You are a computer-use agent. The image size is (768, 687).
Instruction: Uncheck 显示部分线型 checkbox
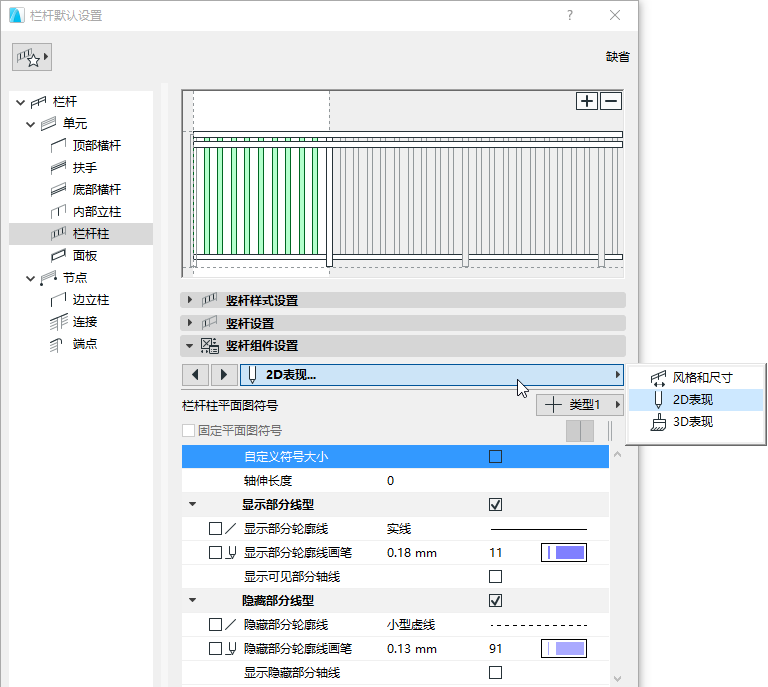pos(495,505)
